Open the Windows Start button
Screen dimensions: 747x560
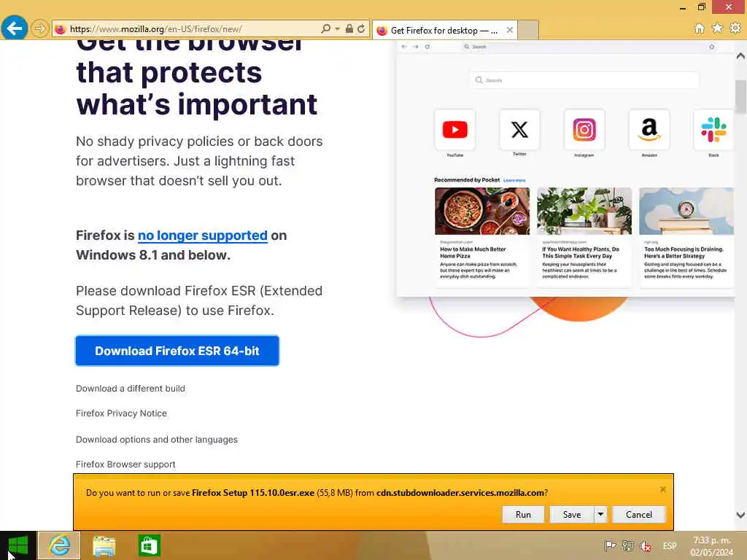click(18, 545)
